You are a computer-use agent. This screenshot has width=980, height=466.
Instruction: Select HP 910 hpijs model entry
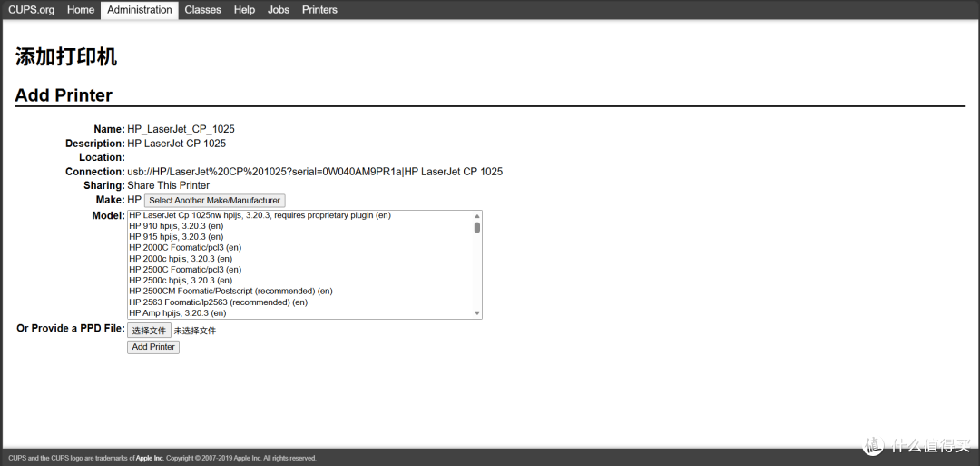coord(300,226)
